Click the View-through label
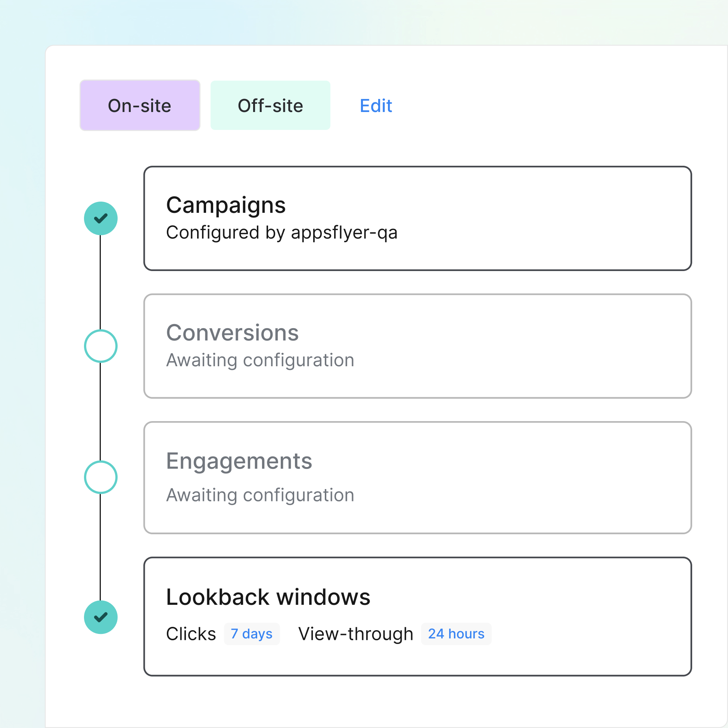The image size is (728, 728). (x=355, y=634)
